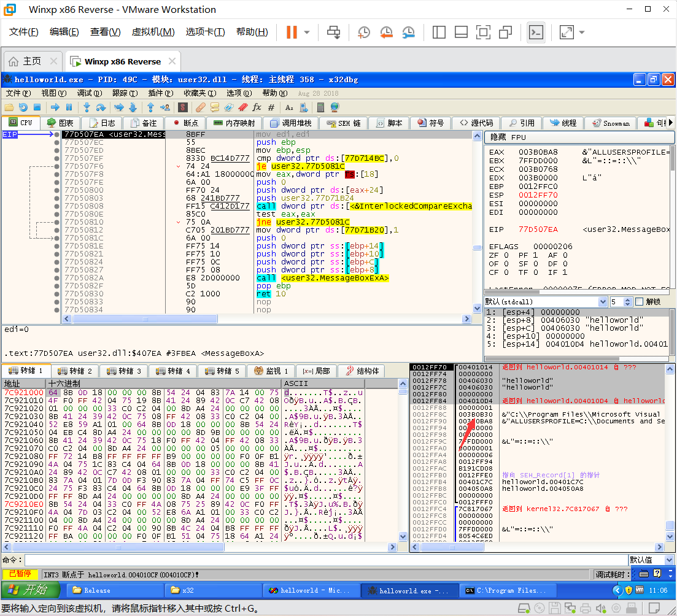Image resolution: width=677 pixels, height=616 pixels.
Task: Click VMware revert to snapshot icon
Action: [x=386, y=32]
